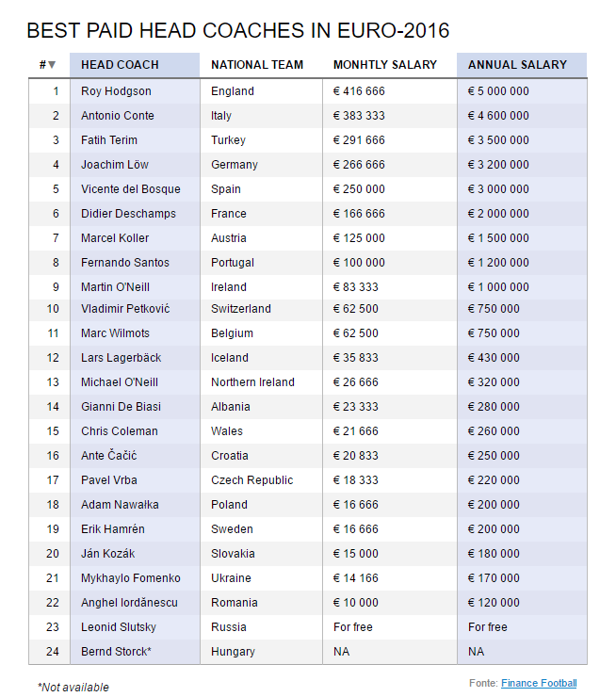Select Leonid Slutsky's For free monthly cell
This screenshot has height=697, width=616.
(353, 627)
